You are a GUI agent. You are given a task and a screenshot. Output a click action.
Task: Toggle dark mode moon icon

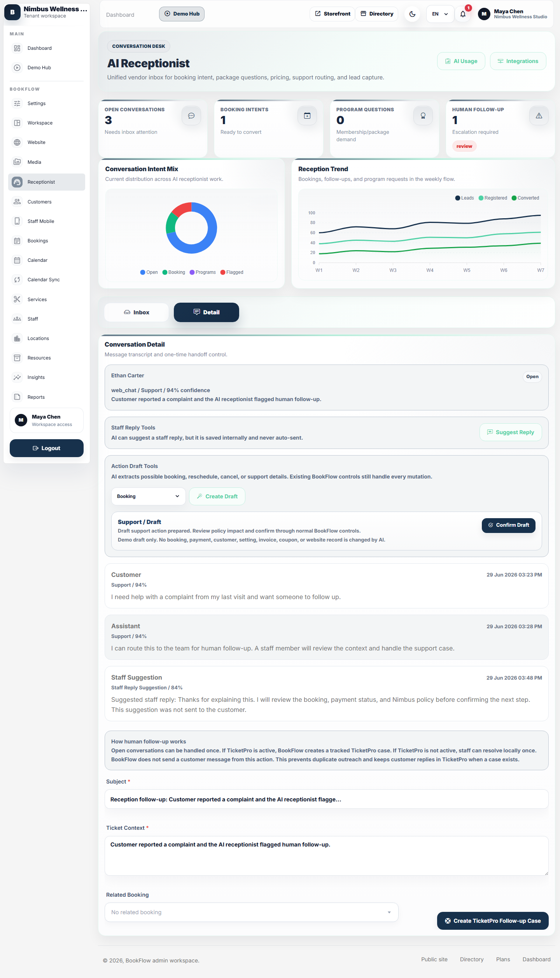[412, 14]
